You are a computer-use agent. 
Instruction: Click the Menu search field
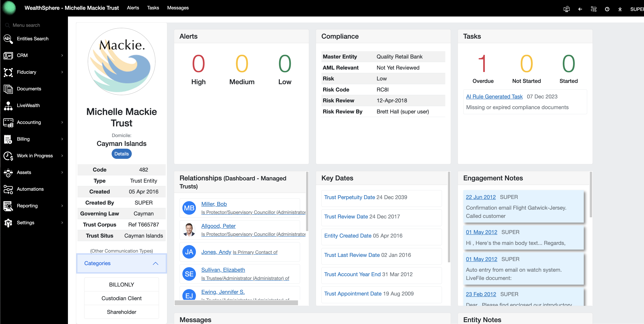[26, 25]
